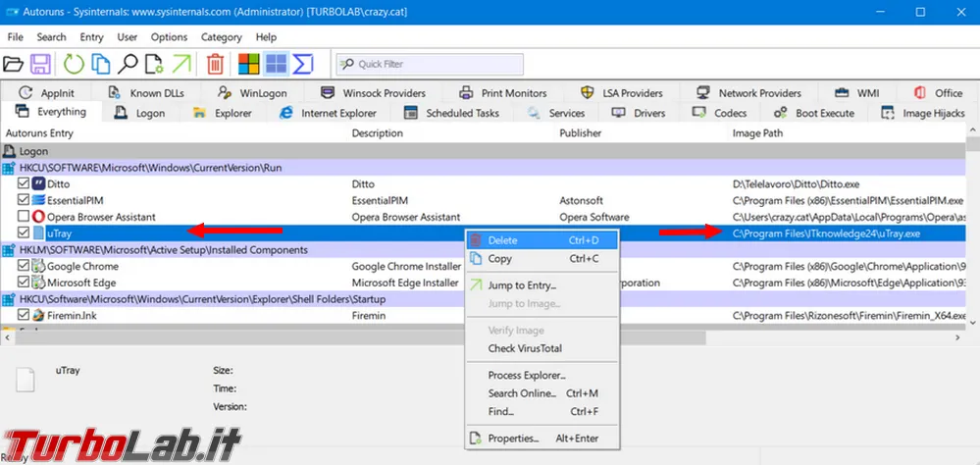Switch to the AppInit tab
This screenshot has width=980, height=465.
(x=46, y=93)
